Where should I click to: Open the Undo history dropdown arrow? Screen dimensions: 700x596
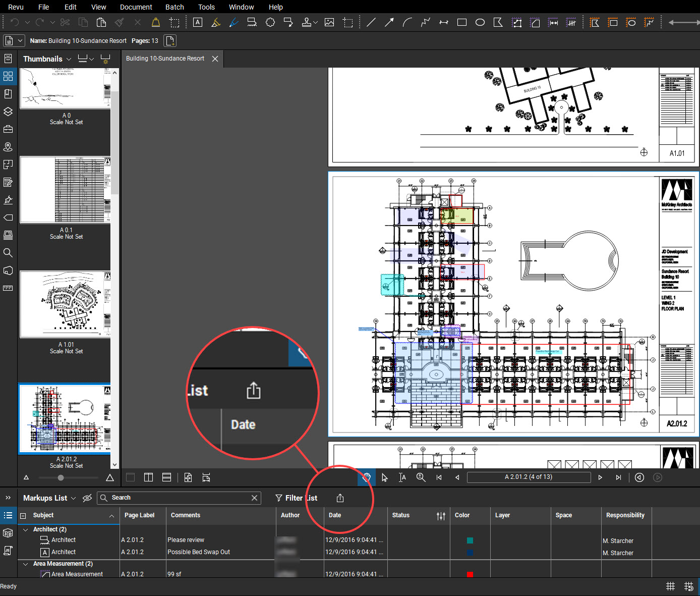(27, 22)
